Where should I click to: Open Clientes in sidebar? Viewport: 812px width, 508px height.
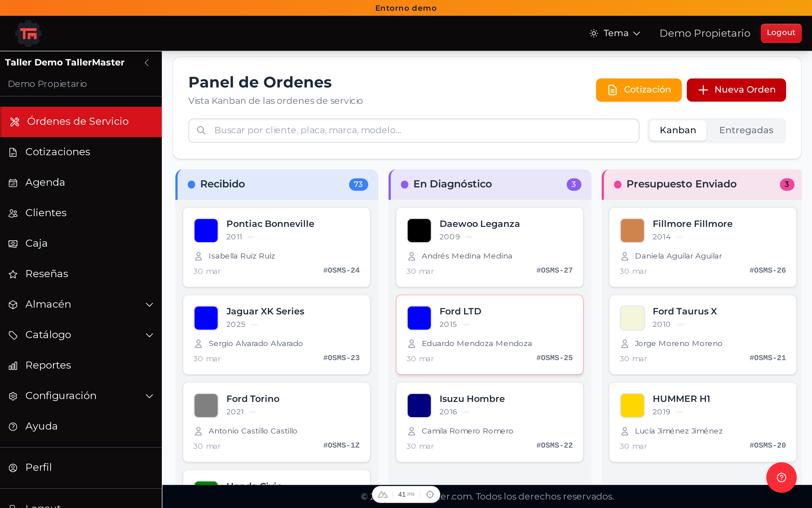coord(81,213)
